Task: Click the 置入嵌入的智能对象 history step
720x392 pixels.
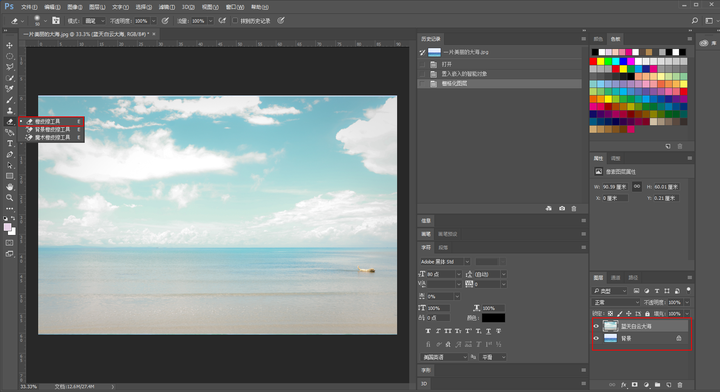Action: (464, 74)
